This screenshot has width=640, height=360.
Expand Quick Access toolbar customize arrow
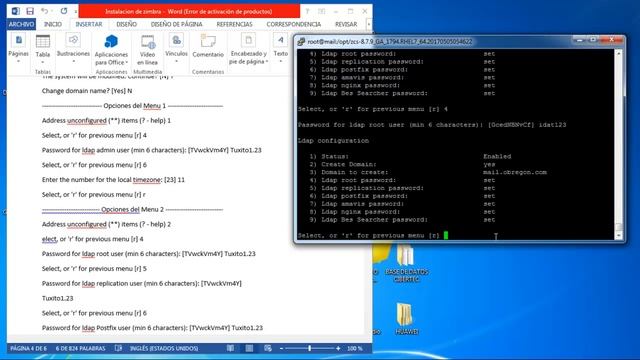tap(76, 11)
